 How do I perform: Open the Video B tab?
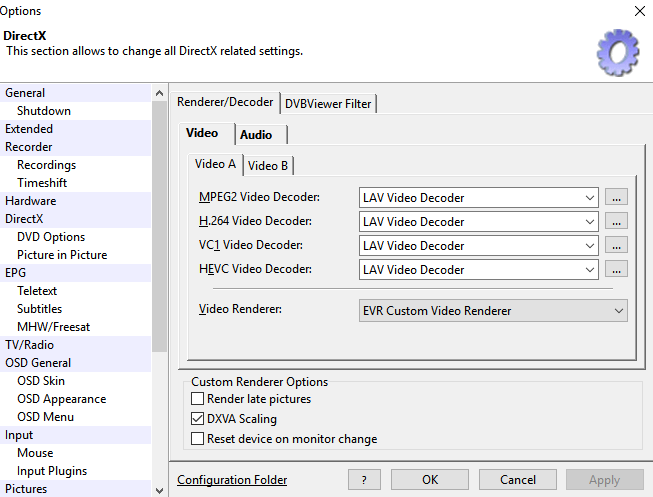click(268, 165)
